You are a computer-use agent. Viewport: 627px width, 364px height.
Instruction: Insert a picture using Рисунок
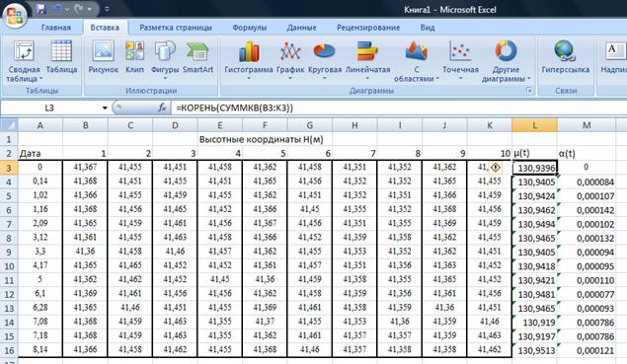point(103,57)
